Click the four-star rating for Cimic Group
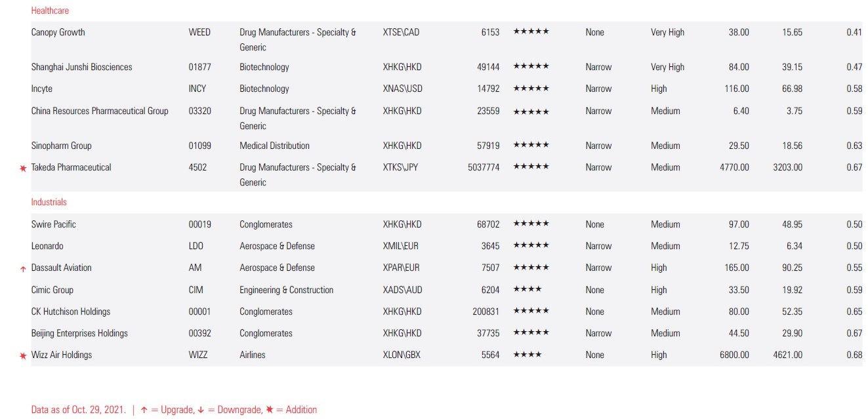This screenshot has width=868, height=419. coord(527,289)
